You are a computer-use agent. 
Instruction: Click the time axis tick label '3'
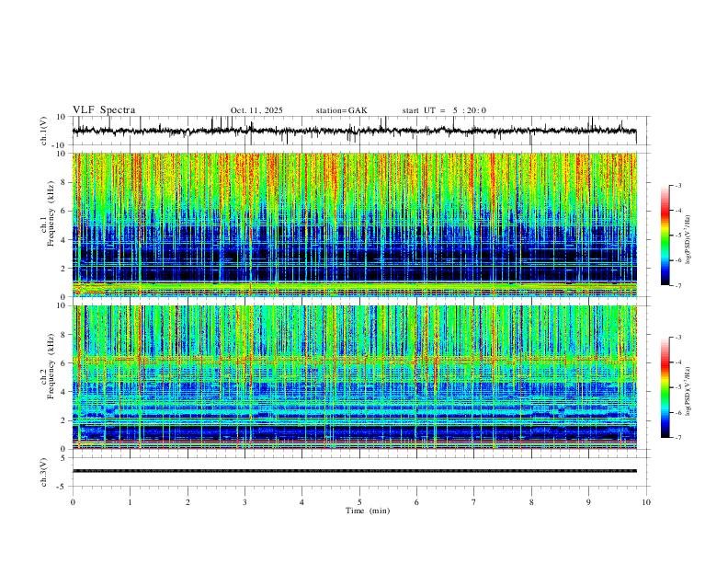point(245,502)
